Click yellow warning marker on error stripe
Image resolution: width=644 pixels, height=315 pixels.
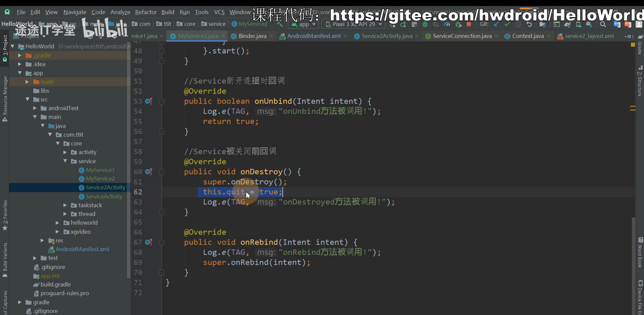[632, 107]
